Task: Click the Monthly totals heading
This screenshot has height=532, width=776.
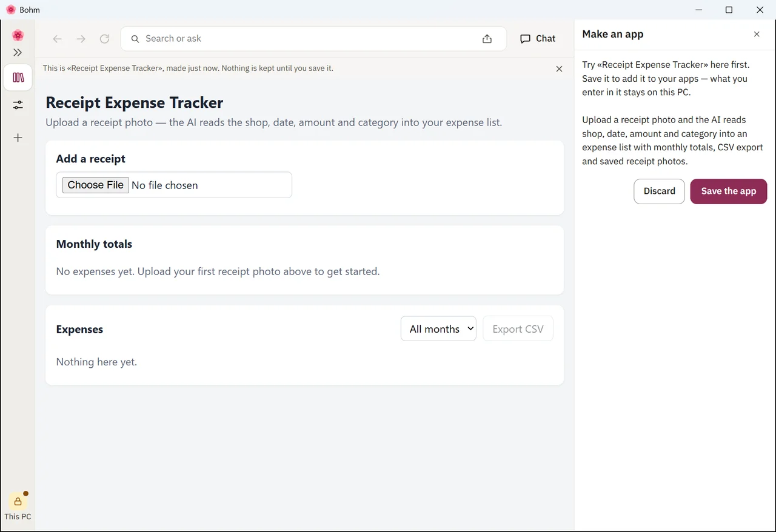Action: tap(94, 244)
